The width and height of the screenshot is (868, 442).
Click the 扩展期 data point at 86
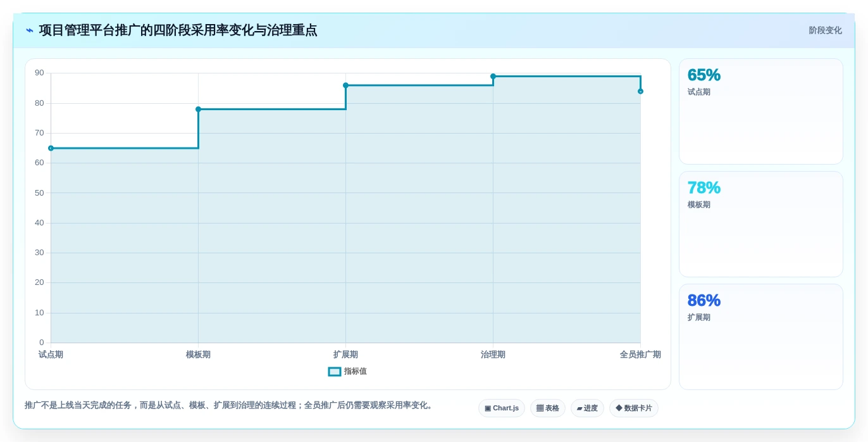345,85
